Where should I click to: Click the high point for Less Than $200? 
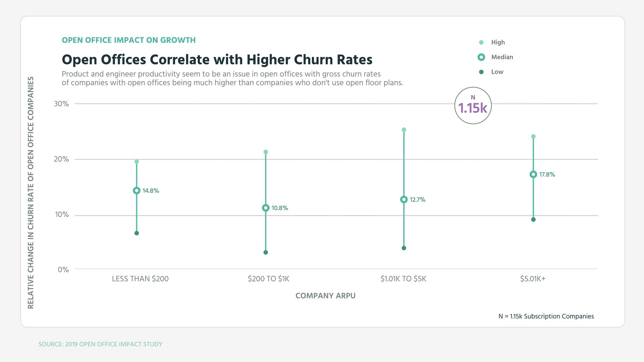[x=137, y=162]
